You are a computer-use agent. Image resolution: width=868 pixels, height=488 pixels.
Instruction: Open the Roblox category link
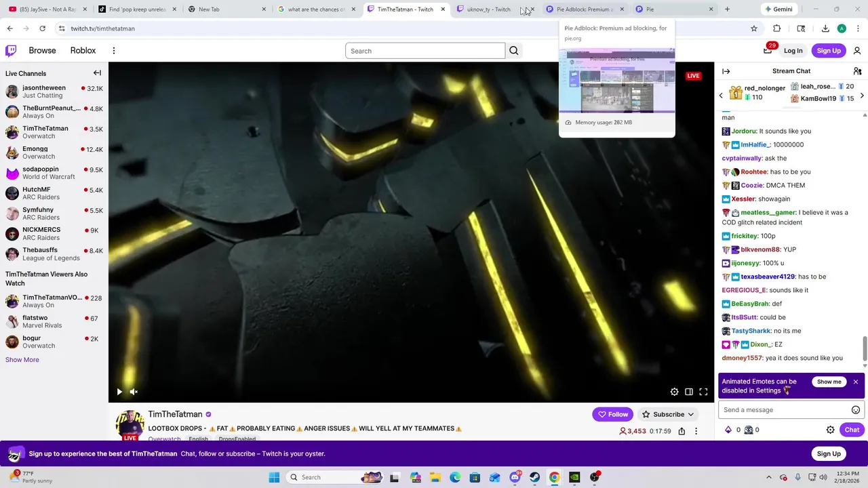pos(83,51)
